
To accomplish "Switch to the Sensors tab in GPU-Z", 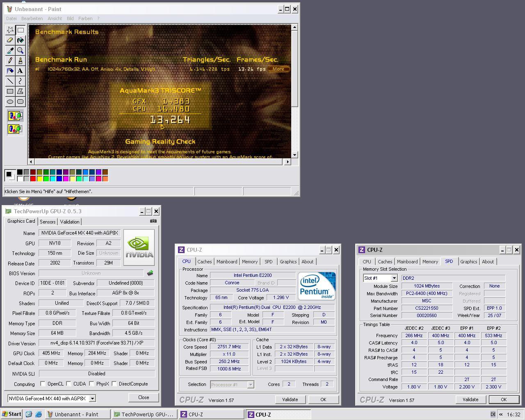I will pyautogui.click(x=48, y=221).
